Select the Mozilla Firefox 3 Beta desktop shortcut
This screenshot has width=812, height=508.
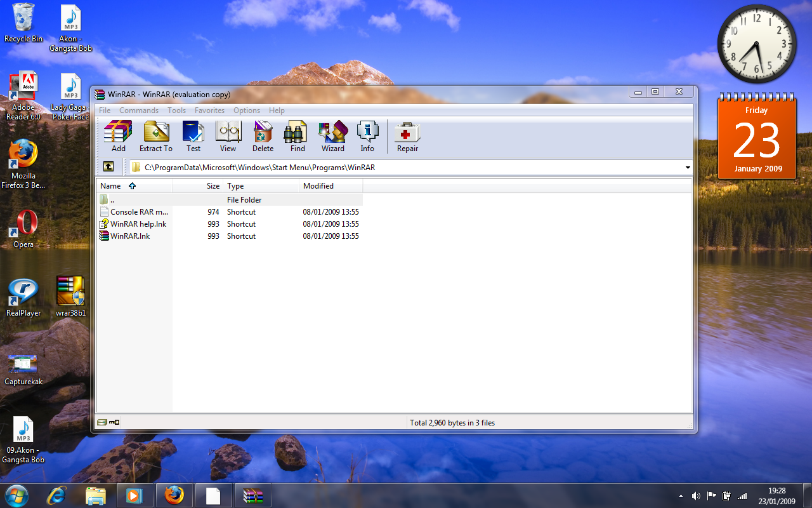coord(23,164)
